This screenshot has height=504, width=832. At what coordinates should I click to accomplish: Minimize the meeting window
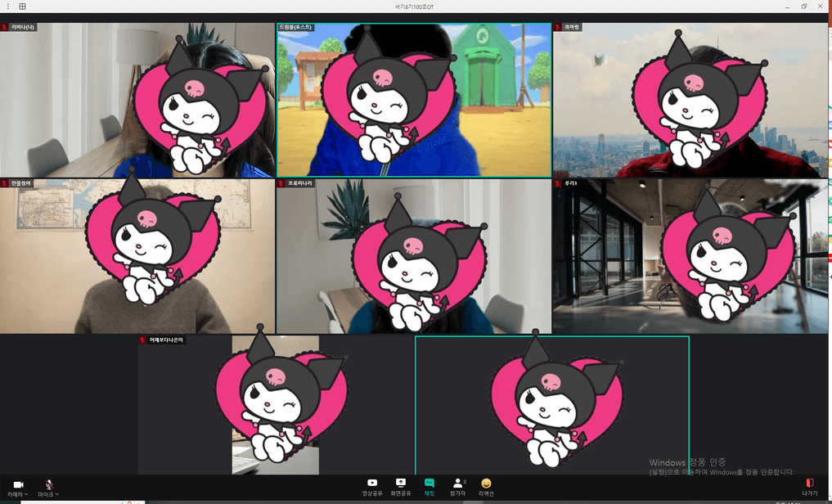point(788,7)
